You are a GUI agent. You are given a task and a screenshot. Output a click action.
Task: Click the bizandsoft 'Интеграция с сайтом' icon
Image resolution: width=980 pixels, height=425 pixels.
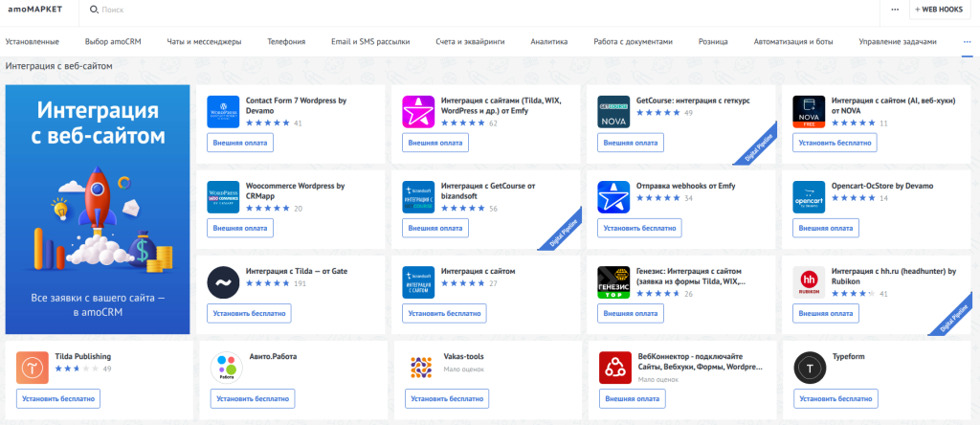click(419, 282)
